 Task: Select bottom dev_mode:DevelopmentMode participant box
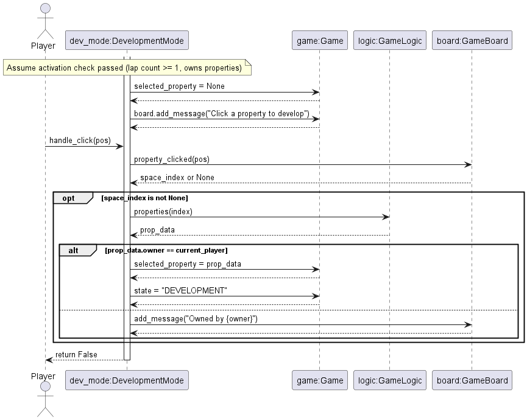tap(127, 380)
